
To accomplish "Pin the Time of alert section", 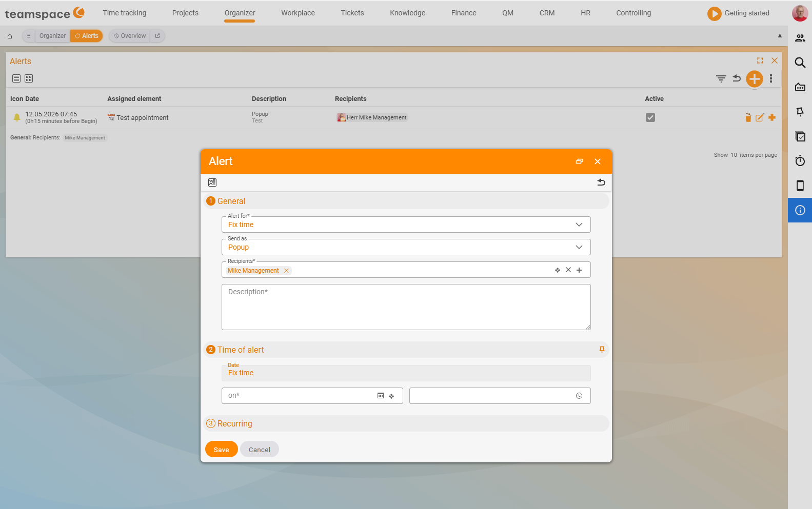I will (602, 350).
